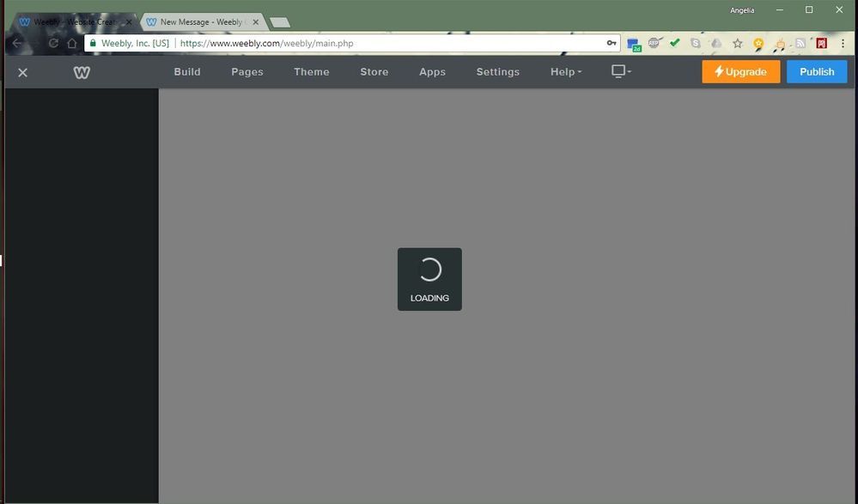Go to the Theme section
Viewport: 858px width, 504px height.
pyautogui.click(x=312, y=72)
